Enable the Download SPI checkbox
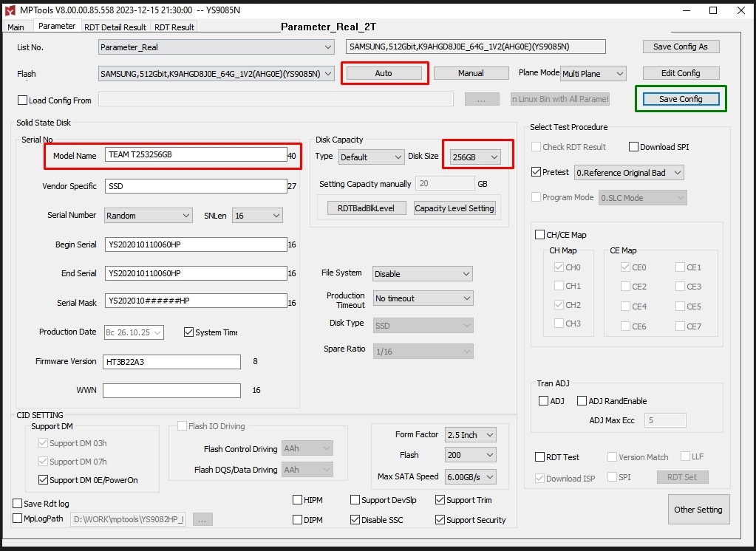 634,147
